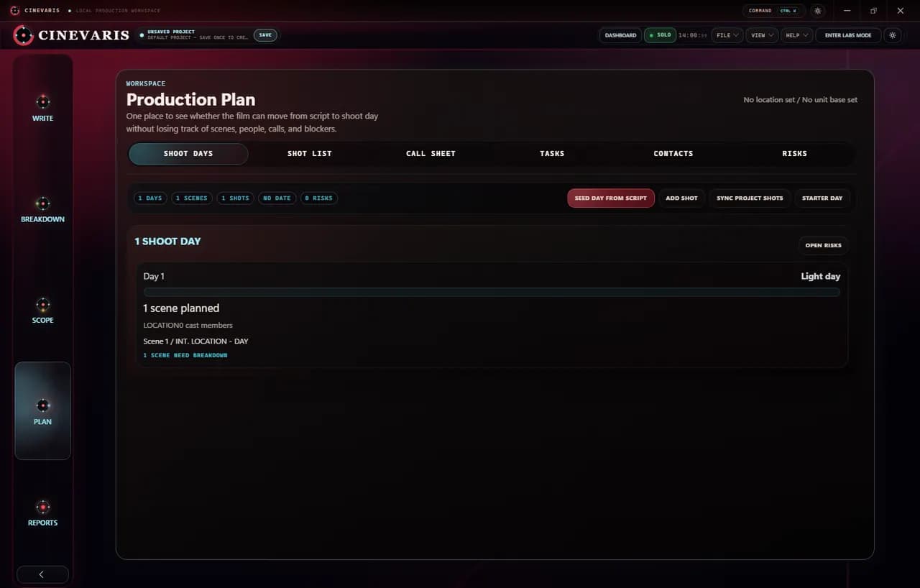The width and height of the screenshot is (920, 588).
Task: Click '1 scene planned' text
Action: click(181, 308)
